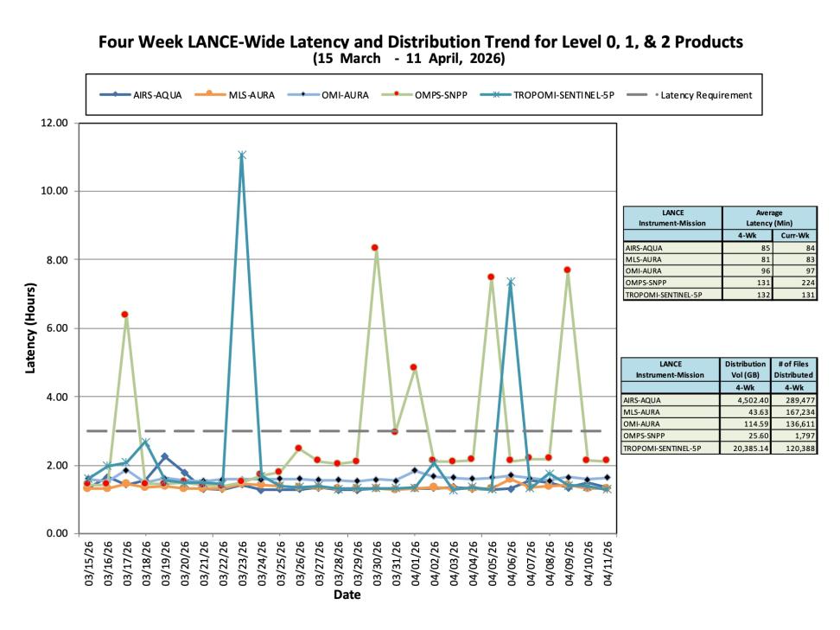
Task: Click the OMI-AURA legend entry
Action: [x=328, y=95]
